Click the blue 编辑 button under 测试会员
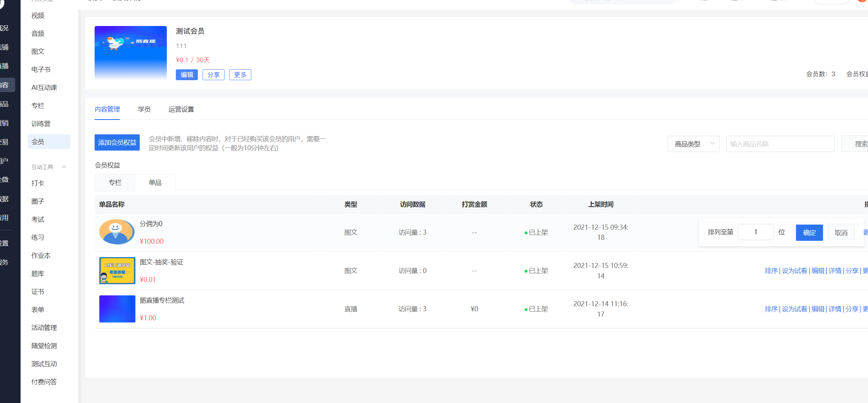Screen dimensions: 868x403 tap(187, 75)
